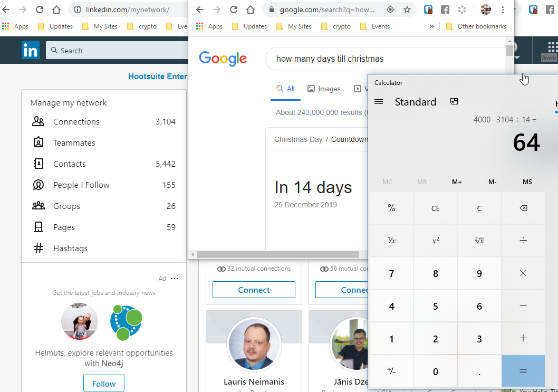Open the Calculator navigation menu
Image resolution: width=558 pixels, height=392 pixels.
pyautogui.click(x=379, y=102)
